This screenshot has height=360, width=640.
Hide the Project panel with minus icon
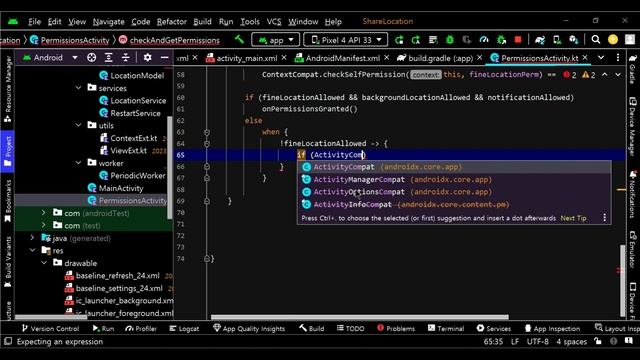(164, 58)
